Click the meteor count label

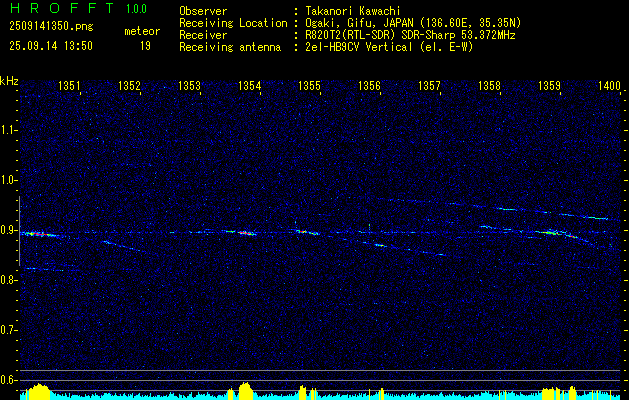[x=142, y=31]
